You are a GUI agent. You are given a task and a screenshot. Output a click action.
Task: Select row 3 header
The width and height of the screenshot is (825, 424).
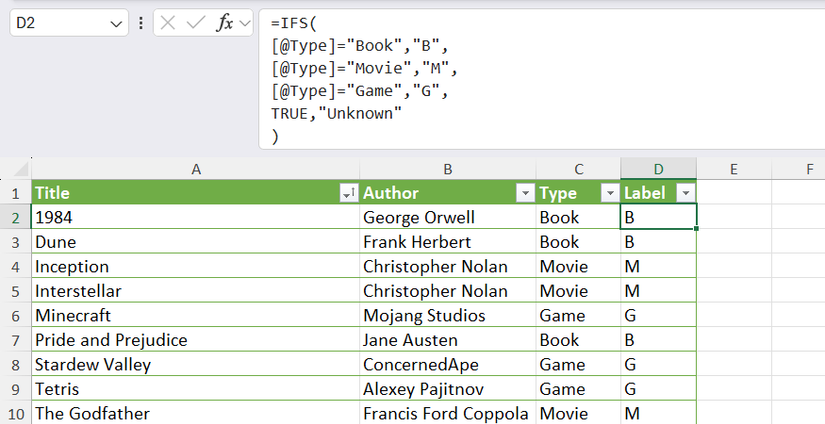[x=15, y=242]
